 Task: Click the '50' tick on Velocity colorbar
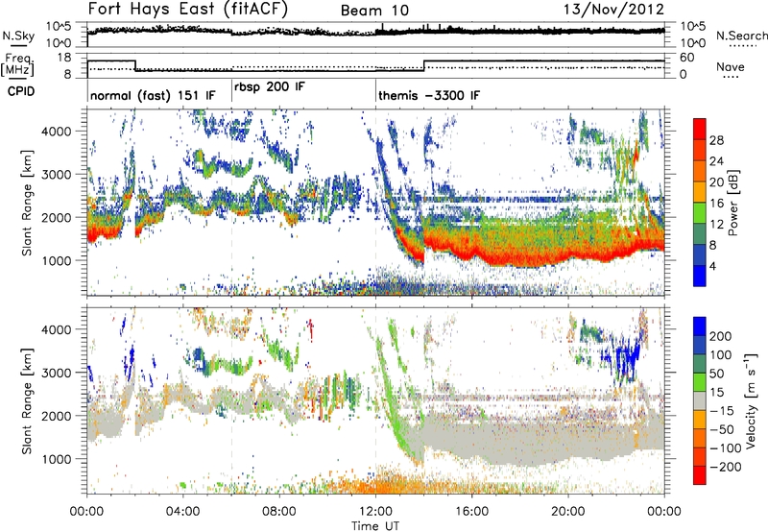coord(716,374)
